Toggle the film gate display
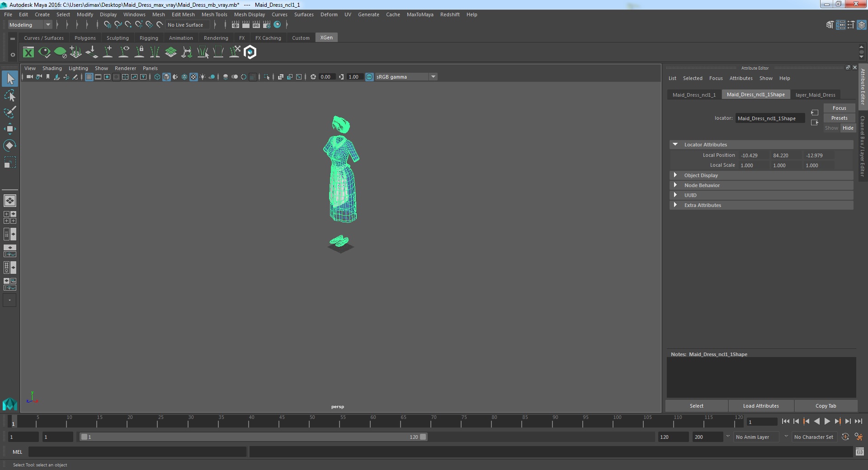 point(98,77)
